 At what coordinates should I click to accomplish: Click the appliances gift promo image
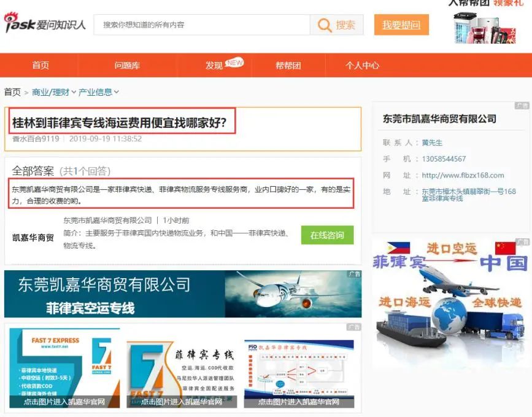pyautogui.click(x=485, y=28)
